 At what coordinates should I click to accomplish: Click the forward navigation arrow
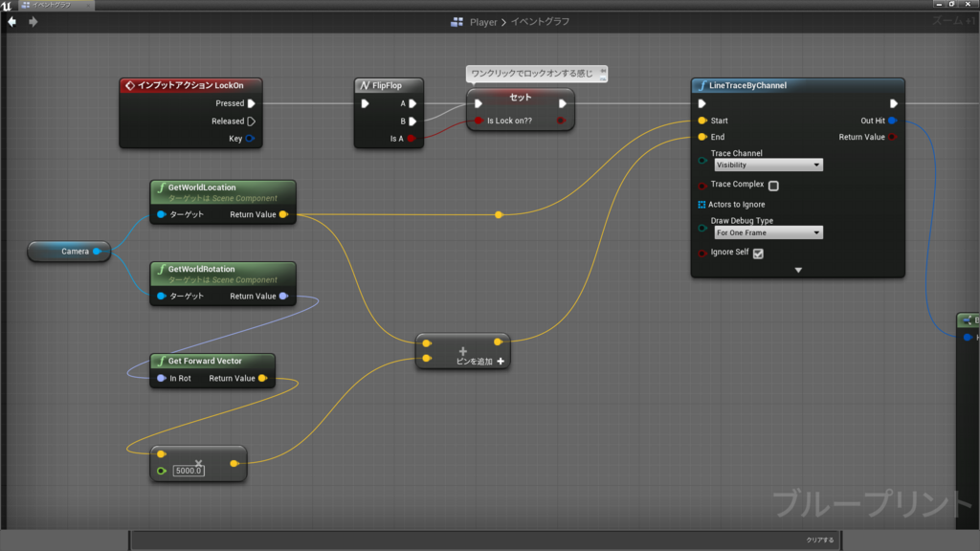click(33, 22)
